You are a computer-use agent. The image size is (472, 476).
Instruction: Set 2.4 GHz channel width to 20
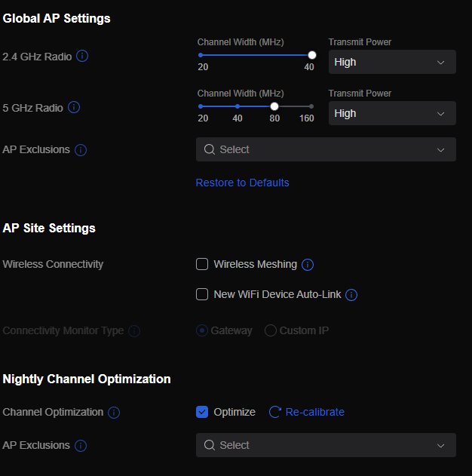(201, 55)
